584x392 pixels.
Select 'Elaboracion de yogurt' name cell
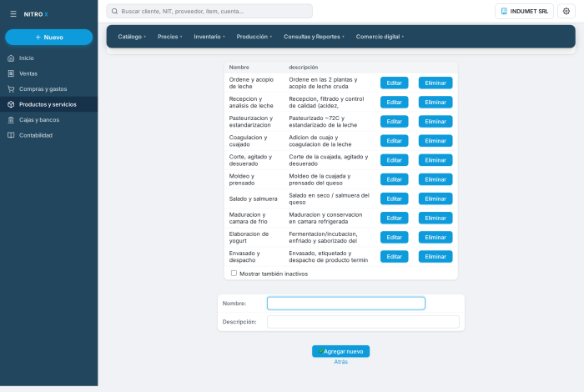point(249,237)
